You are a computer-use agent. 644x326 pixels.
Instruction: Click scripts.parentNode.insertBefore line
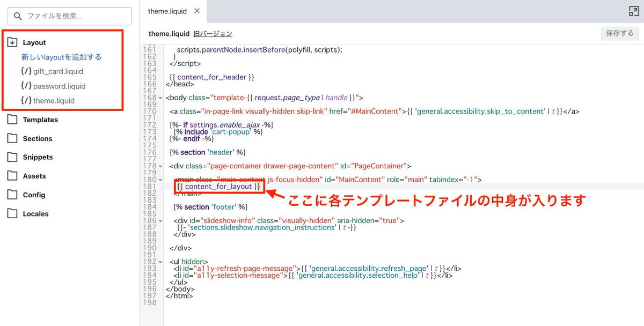tap(259, 50)
